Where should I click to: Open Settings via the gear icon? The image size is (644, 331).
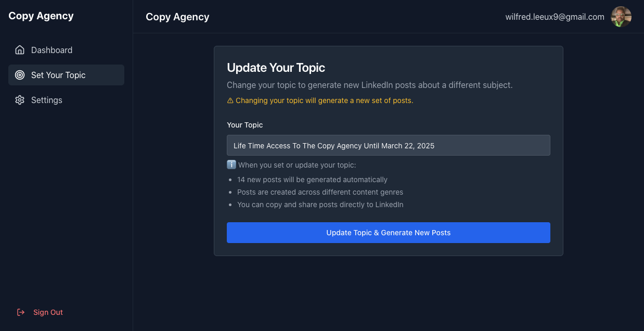pyautogui.click(x=20, y=100)
